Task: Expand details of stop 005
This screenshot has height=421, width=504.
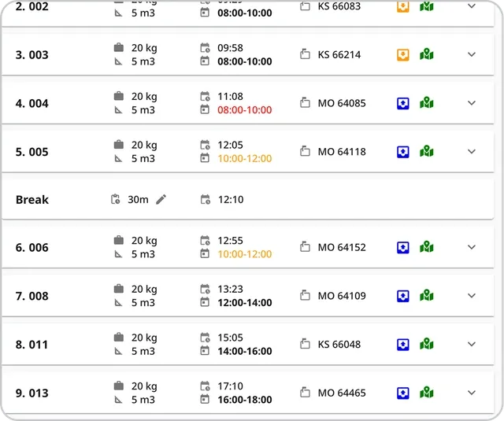Action: click(472, 151)
